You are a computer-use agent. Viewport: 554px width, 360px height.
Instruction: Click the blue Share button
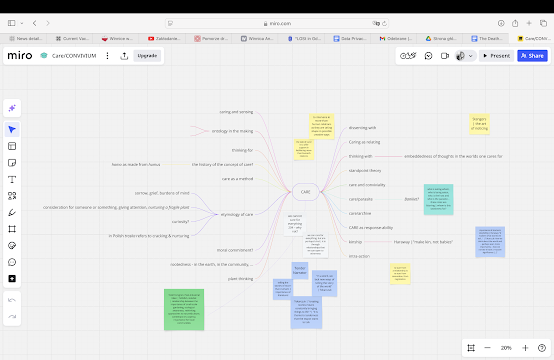(x=532, y=56)
